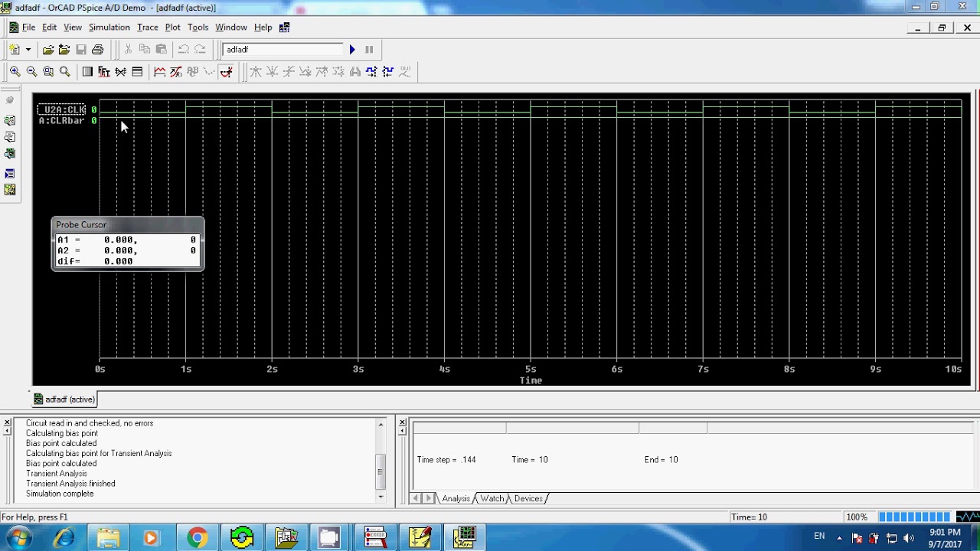Click the Zoom In magnifier icon
Screen dimensions: 980x551
(15, 71)
